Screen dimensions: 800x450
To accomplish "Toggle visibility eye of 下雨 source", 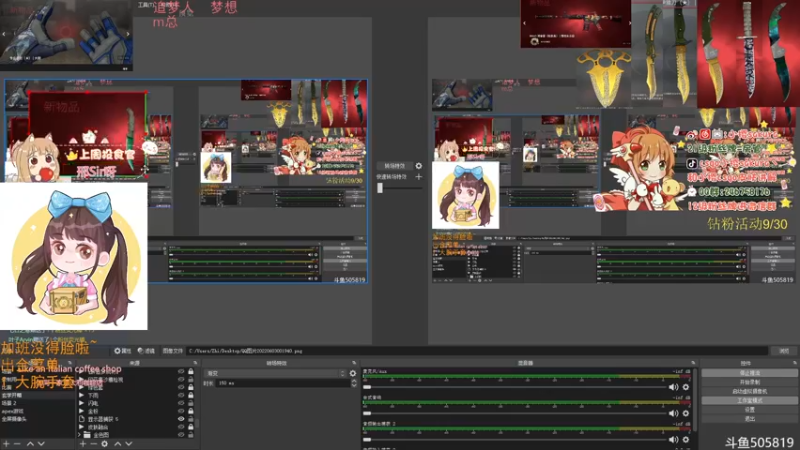I will [181, 395].
